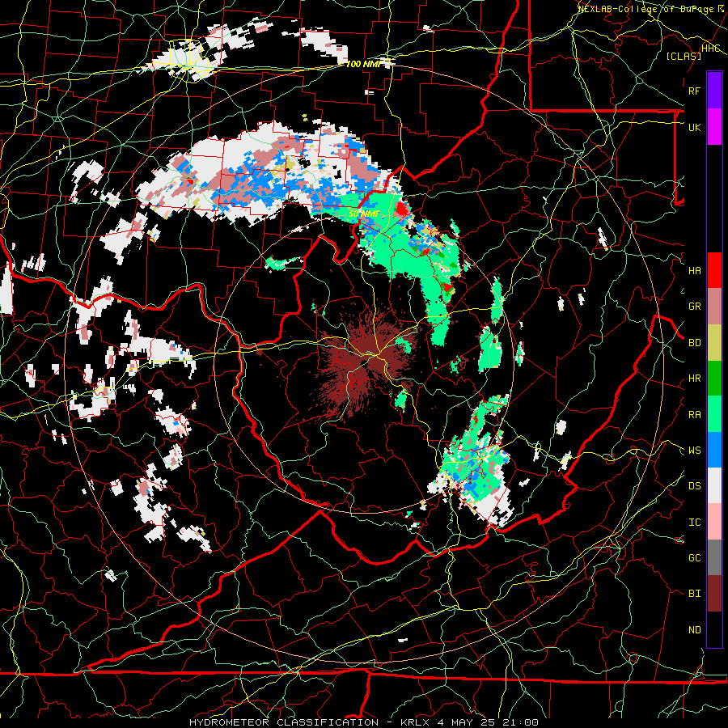
Task: Click the WS legend label
Action: tap(694, 451)
